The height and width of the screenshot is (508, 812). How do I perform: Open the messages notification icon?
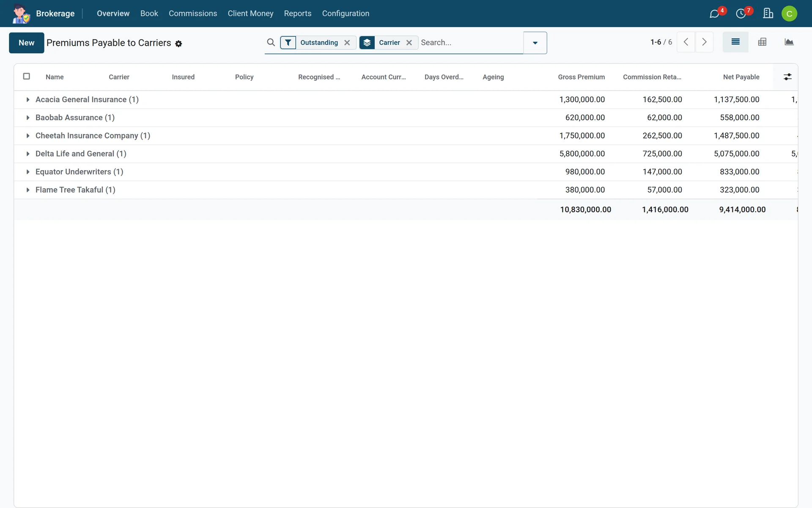point(714,14)
